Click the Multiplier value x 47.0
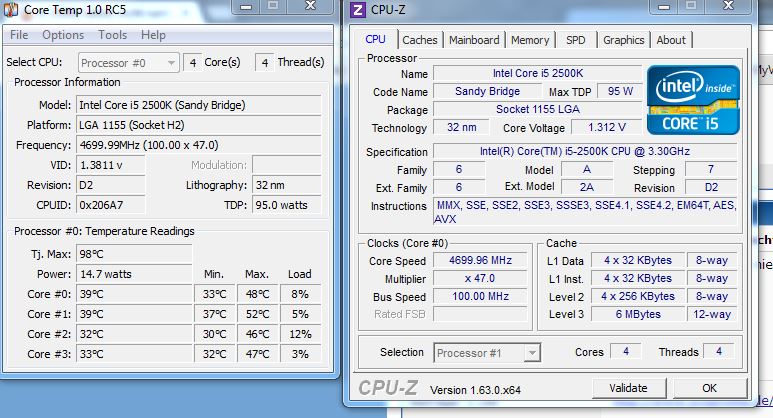 pyautogui.click(x=480, y=279)
